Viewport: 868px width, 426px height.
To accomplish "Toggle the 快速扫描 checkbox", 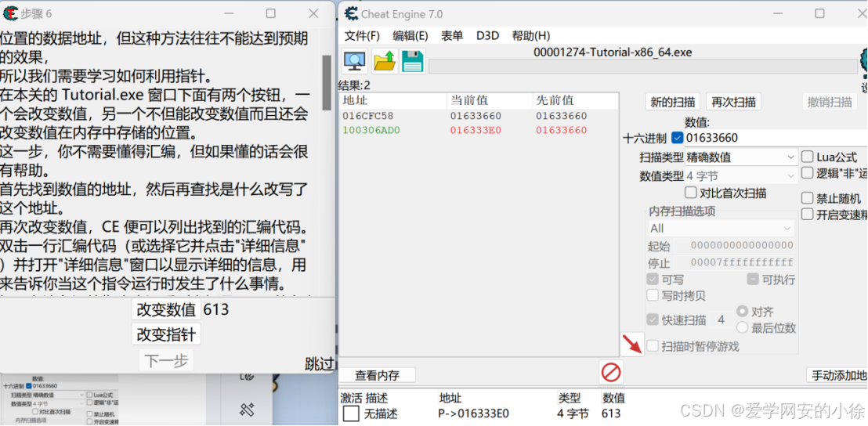I will [x=653, y=319].
